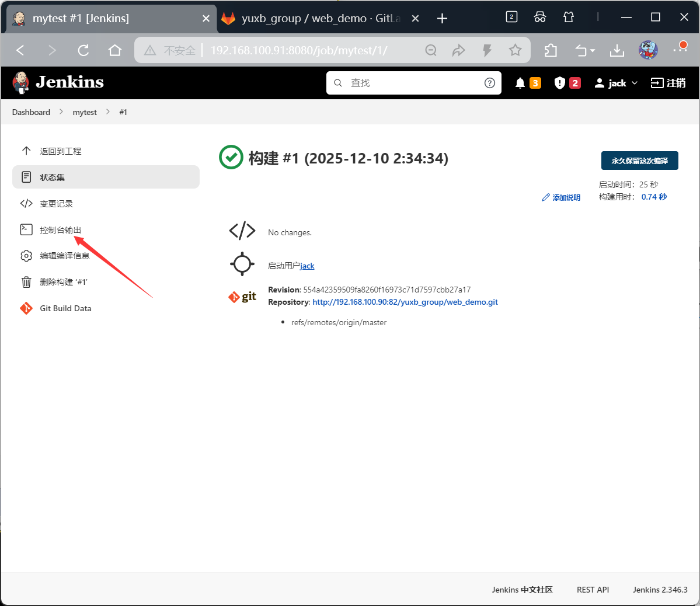Screen dimensions: 700x606
Task: Open the browser extensions puzzle icon
Action: pyautogui.click(x=551, y=50)
